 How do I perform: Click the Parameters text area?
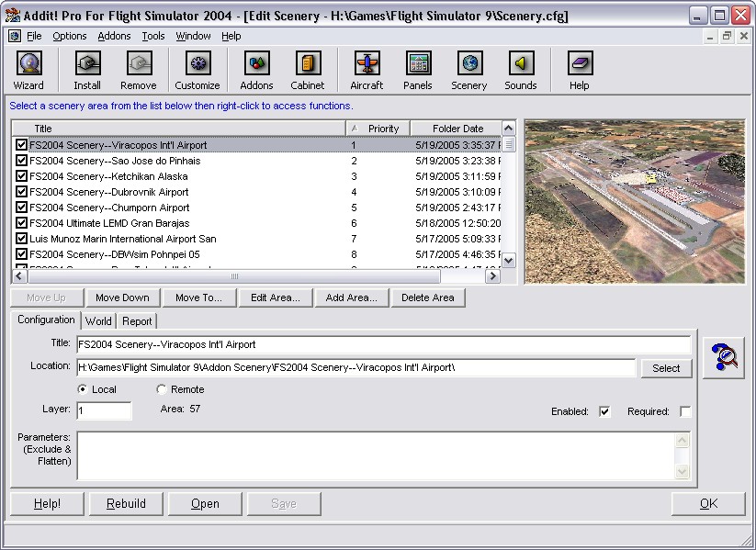pyautogui.click(x=384, y=456)
